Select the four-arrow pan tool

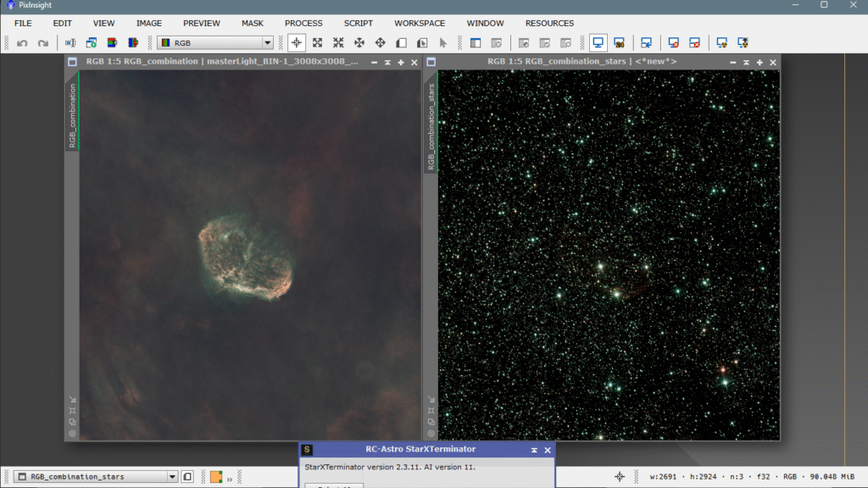pos(359,42)
